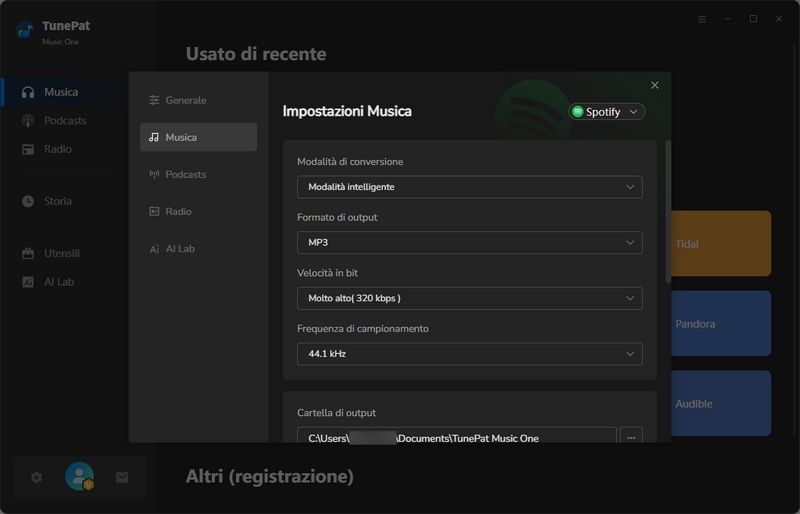Click the clock icon beside Storia
This screenshot has width=800, height=514.
[28, 201]
